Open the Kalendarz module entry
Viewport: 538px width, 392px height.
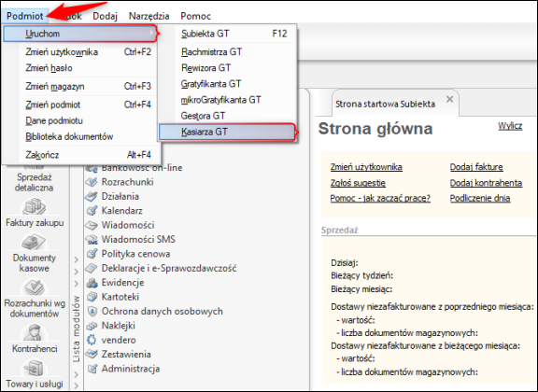(121, 211)
